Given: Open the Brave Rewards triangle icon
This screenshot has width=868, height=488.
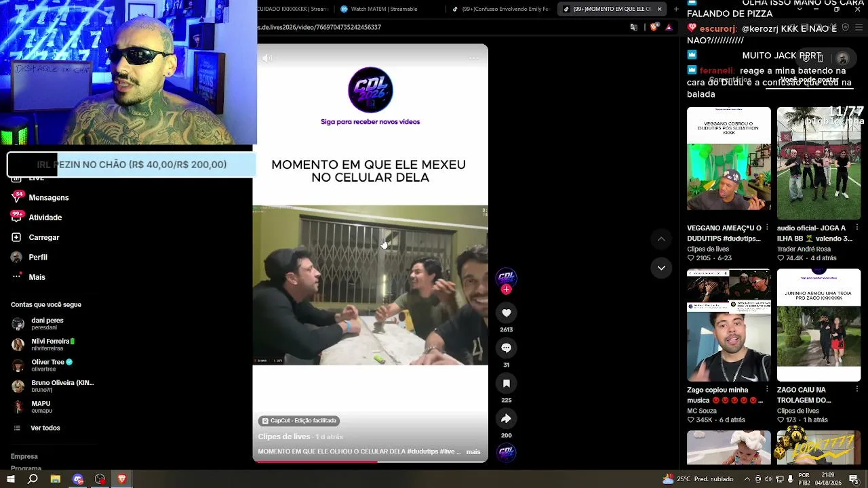Looking at the screenshot, I should [669, 27].
